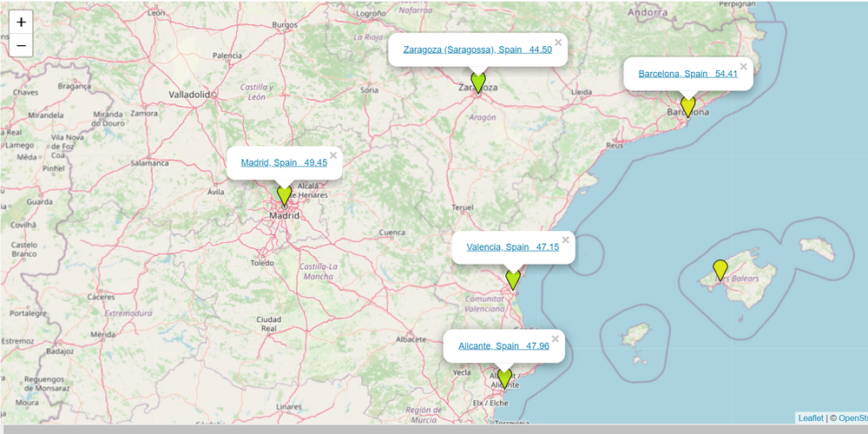This screenshot has height=434, width=868.
Task: Open the Leaflet attribution link
Action: click(811, 418)
